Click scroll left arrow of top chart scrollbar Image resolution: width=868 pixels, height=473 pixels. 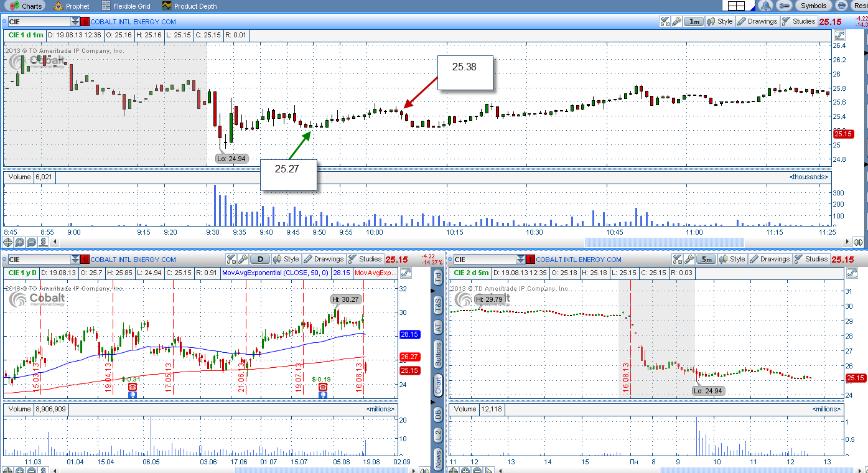coord(55,242)
